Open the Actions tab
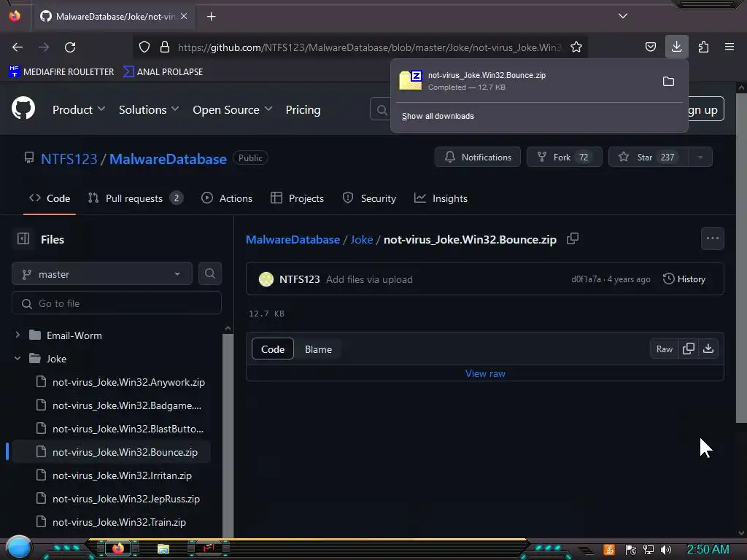The image size is (747, 560). click(x=227, y=198)
